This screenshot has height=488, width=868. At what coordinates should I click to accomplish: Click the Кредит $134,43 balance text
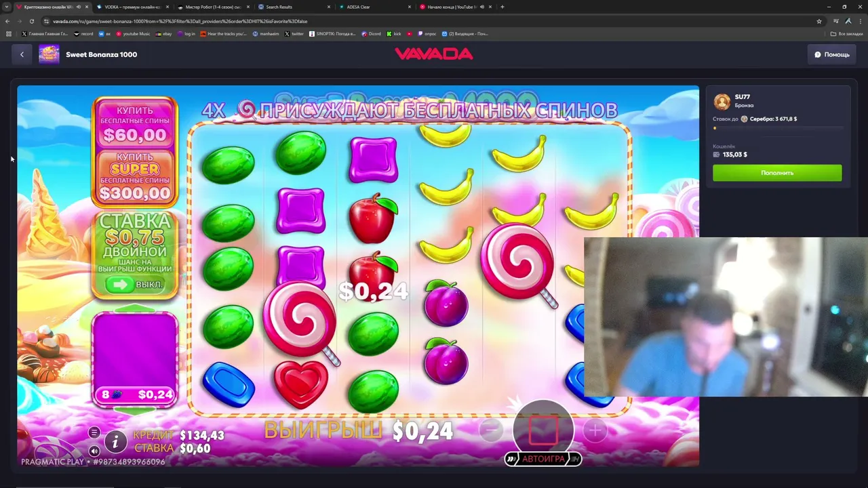pos(178,435)
